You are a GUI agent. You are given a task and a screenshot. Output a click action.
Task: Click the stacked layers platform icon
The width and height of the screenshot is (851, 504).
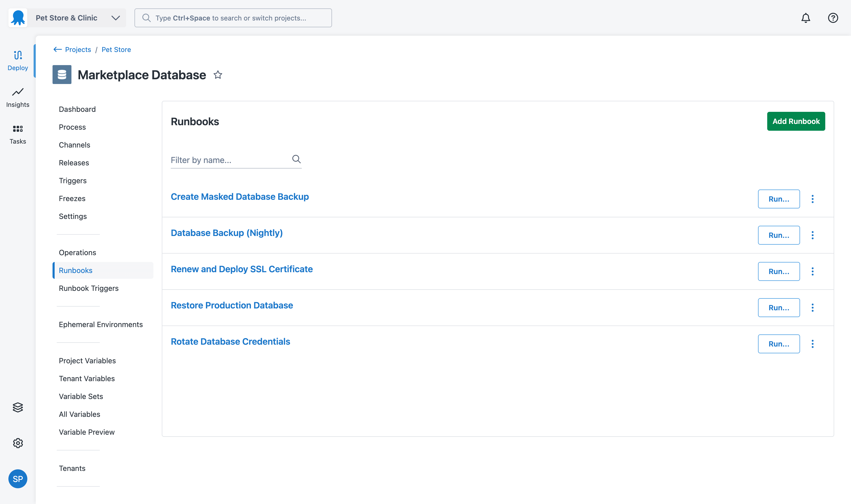(x=18, y=407)
